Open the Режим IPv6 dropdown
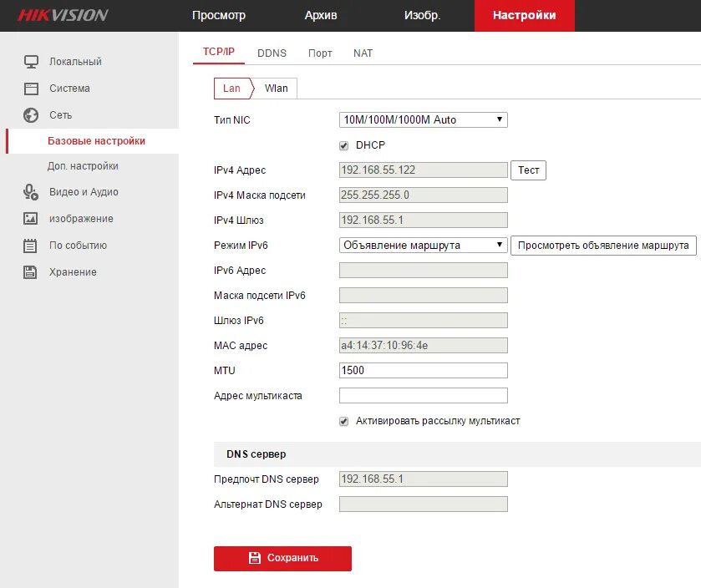 424,246
